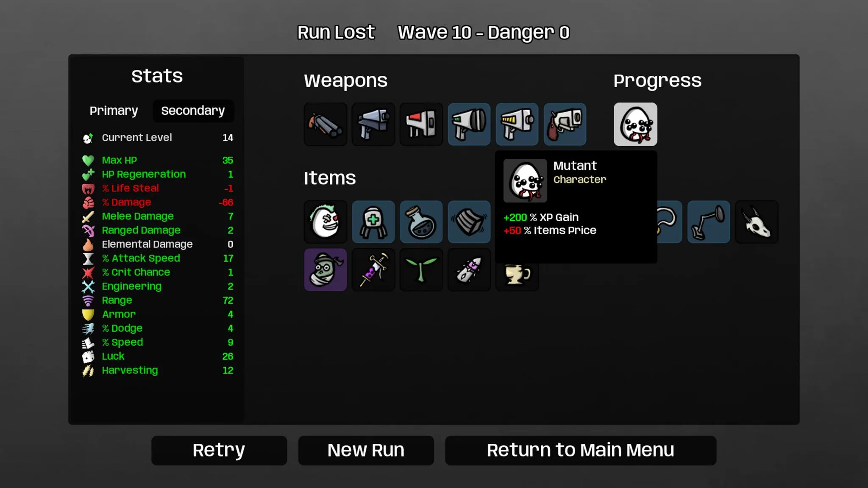
Task: Select the syringe item icon
Action: (373, 269)
